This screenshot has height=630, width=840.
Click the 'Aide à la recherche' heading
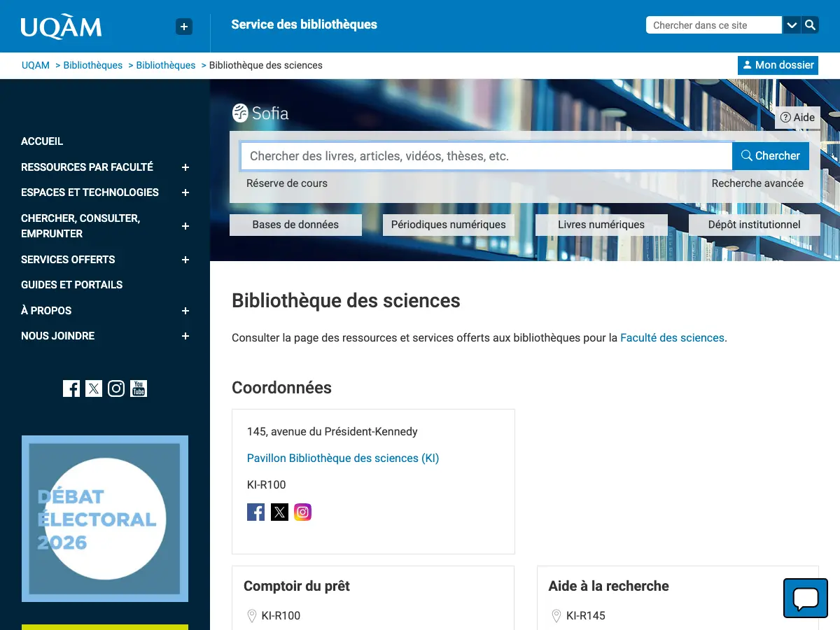[609, 586]
